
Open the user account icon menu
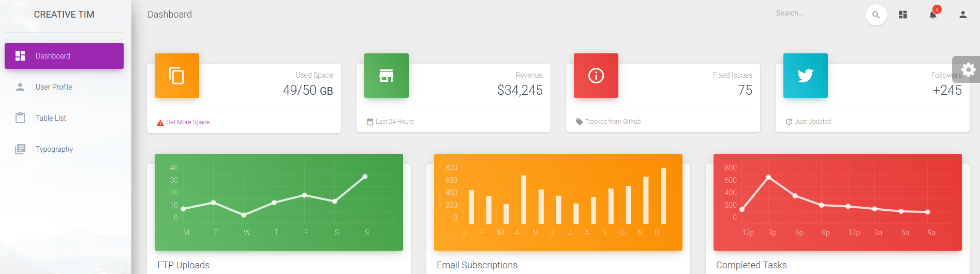963,15
